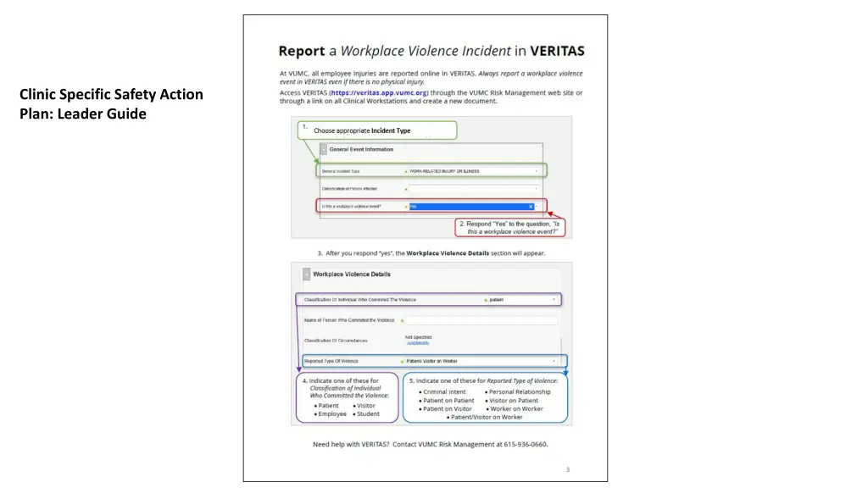
Task: Click the Name of Person Who Committed field
Action: point(481,320)
